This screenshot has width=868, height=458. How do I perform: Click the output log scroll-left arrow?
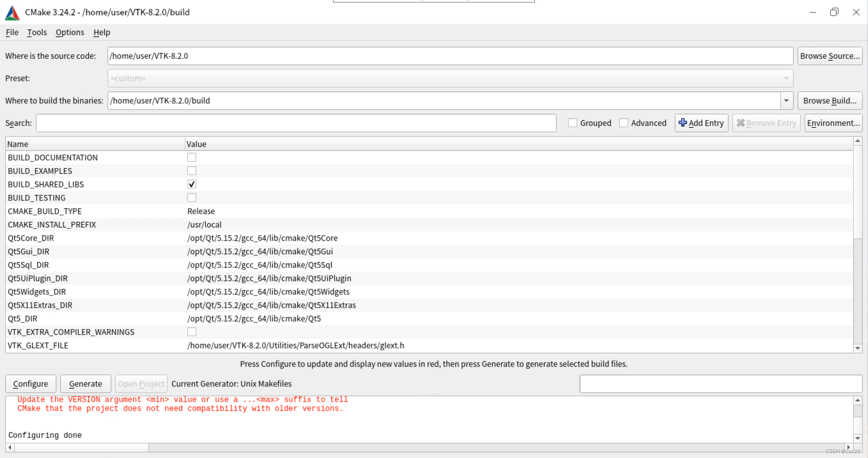[x=10, y=448]
